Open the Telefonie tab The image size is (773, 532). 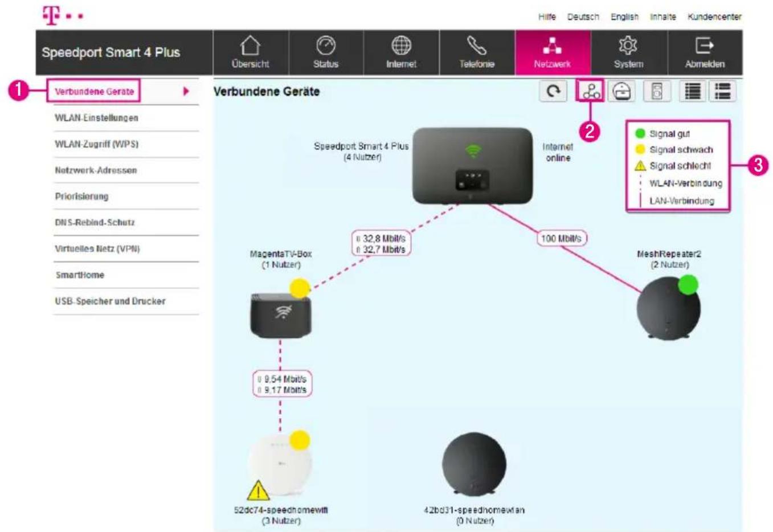click(x=477, y=52)
